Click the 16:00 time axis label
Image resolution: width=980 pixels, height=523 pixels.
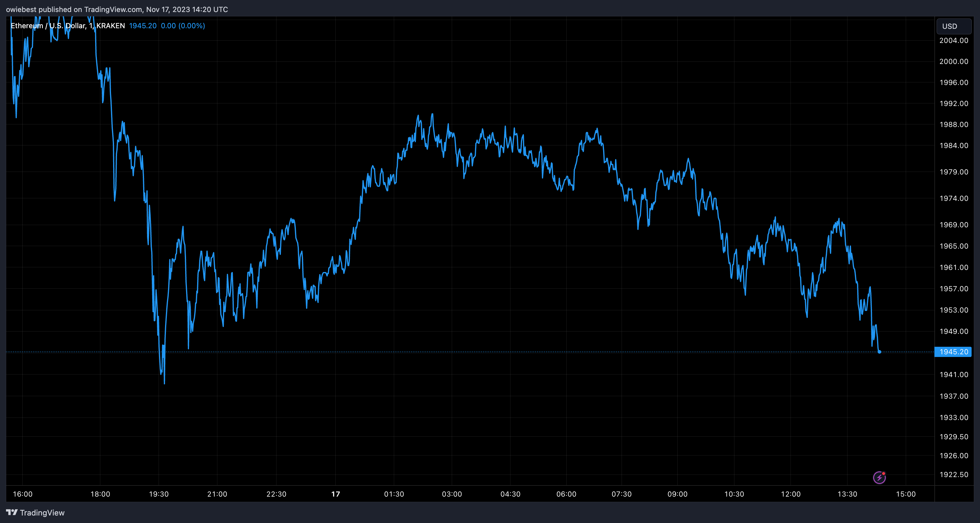(23, 494)
